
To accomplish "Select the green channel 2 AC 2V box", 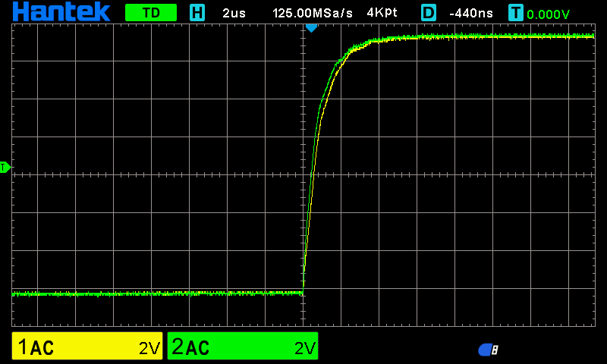I will pyautogui.click(x=243, y=346).
